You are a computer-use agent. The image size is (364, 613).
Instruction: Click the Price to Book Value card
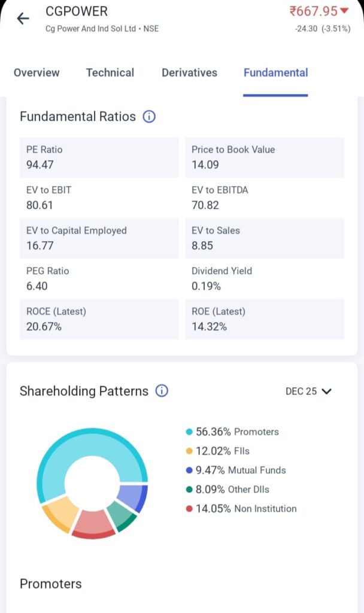(264, 157)
